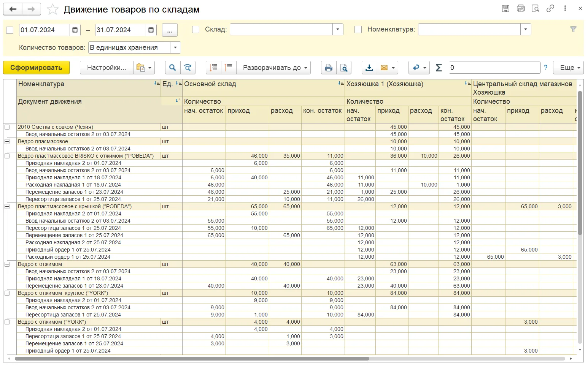Open the Разворачивать до dropdown

coord(273,68)
